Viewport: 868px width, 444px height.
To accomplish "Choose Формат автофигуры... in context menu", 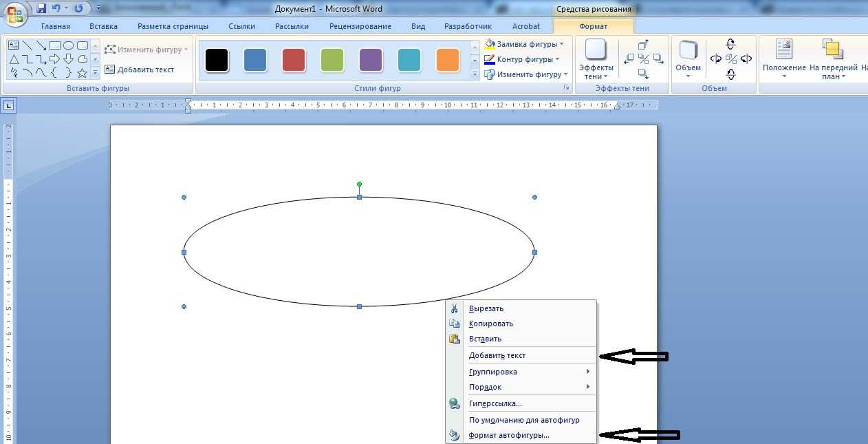I will tap(521, 435).
